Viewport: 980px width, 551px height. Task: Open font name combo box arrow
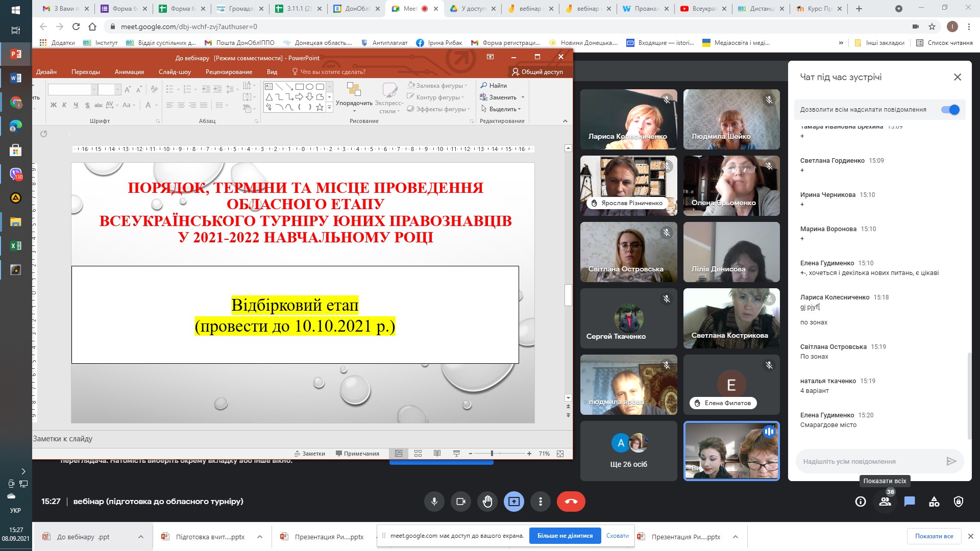[x=94, y=90]
